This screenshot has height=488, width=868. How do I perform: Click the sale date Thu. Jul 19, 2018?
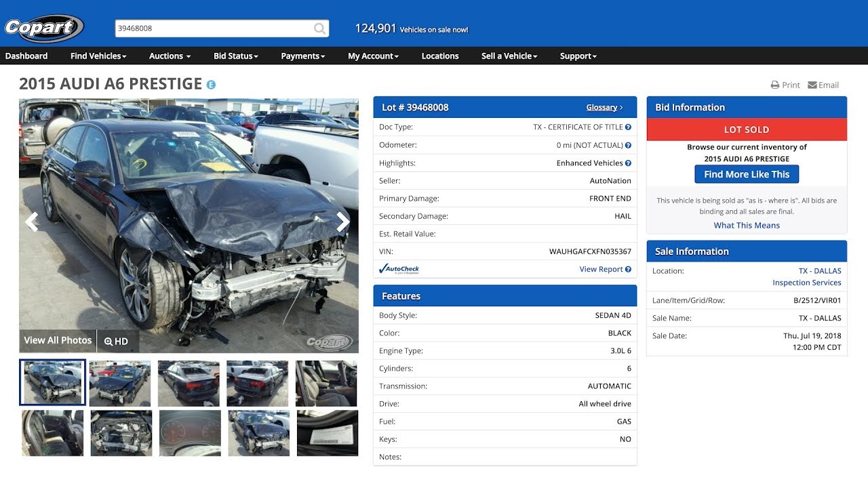coord(812,335)
